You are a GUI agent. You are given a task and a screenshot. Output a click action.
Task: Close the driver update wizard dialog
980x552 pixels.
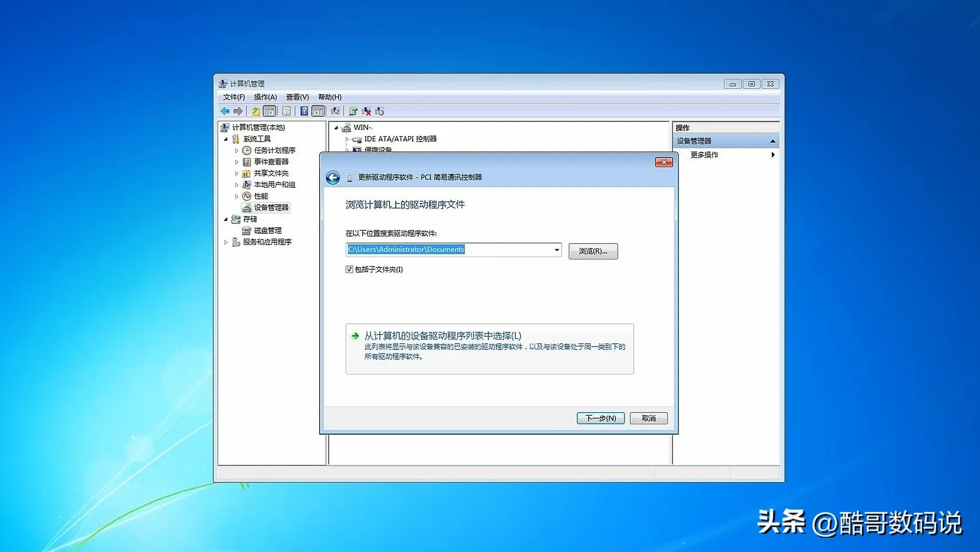click(x=664, y=162)
